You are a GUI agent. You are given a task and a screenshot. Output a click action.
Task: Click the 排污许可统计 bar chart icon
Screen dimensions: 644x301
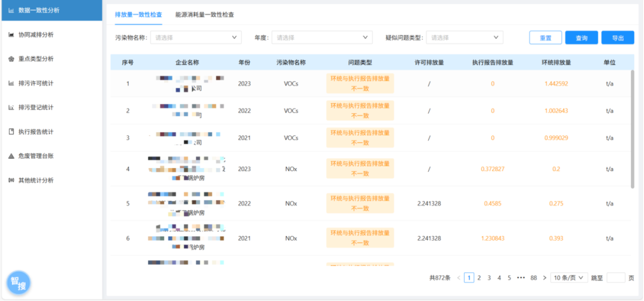tap(11, 83)
